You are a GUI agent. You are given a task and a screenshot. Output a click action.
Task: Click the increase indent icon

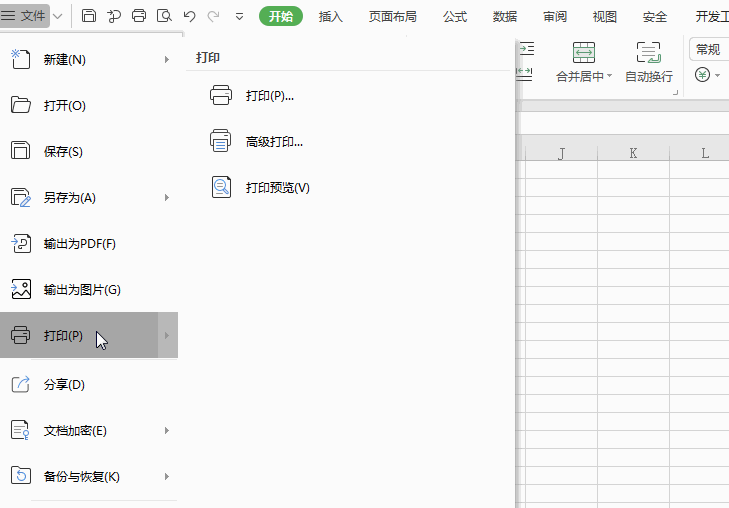527,49
